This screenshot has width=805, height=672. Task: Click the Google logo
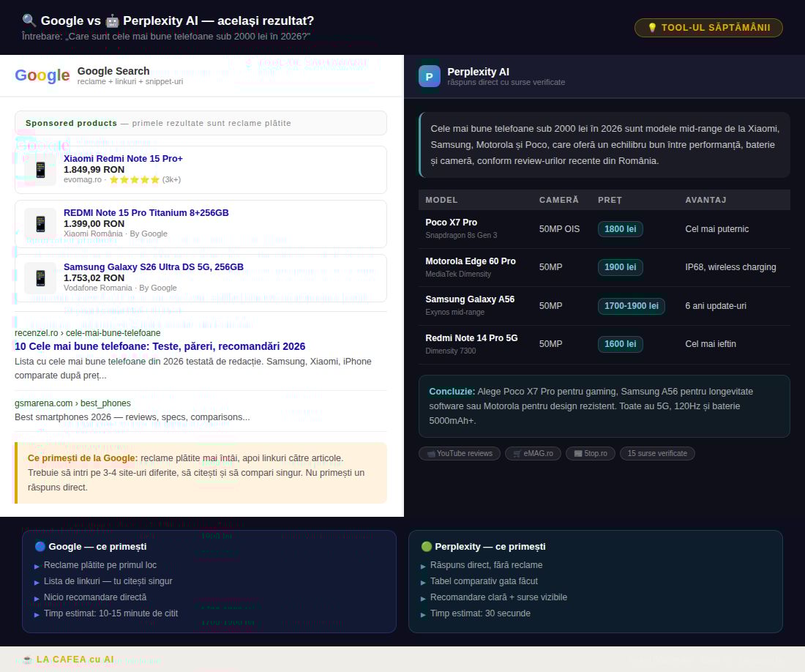42,75
